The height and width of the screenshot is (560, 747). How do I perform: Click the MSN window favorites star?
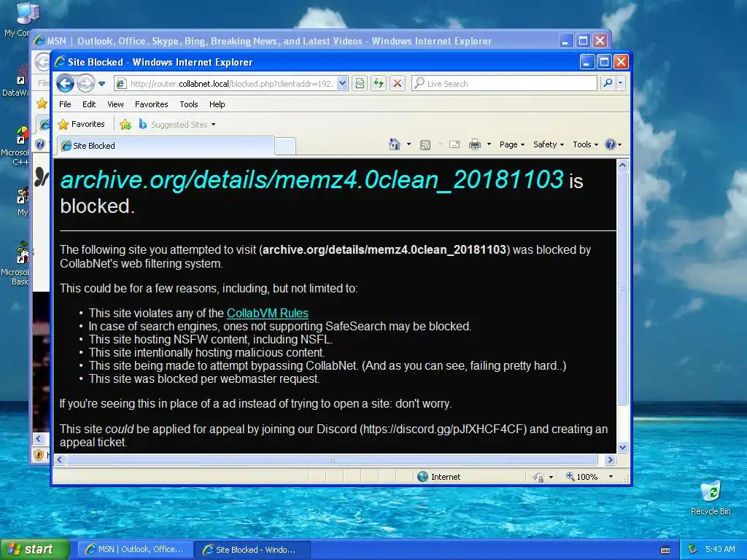42,104
